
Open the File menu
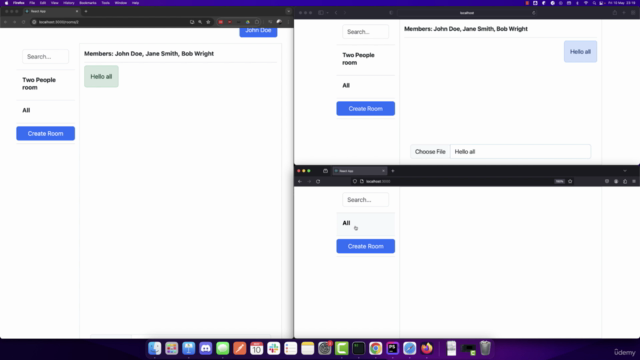pyautogui.click(x=32, y=3)
